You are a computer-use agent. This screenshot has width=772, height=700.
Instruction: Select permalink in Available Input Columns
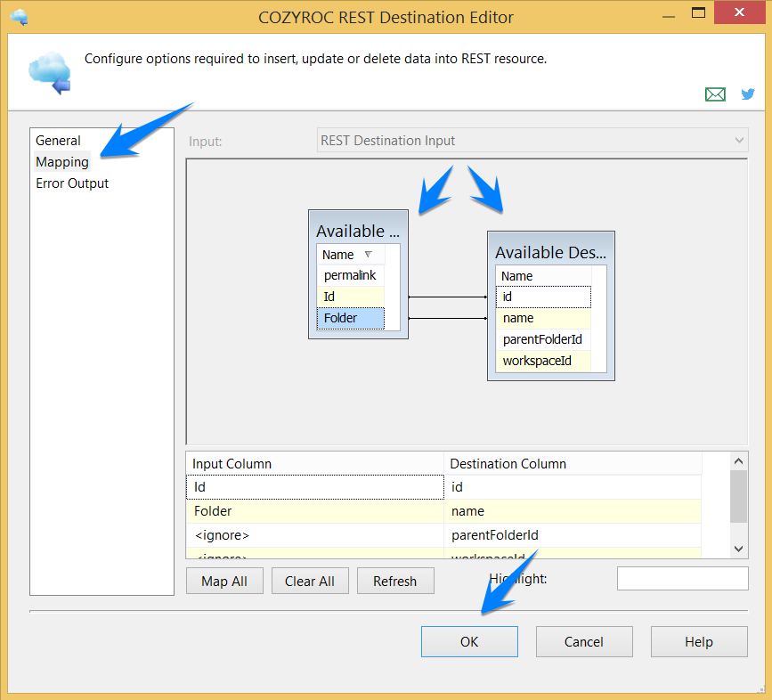(350, 275)
